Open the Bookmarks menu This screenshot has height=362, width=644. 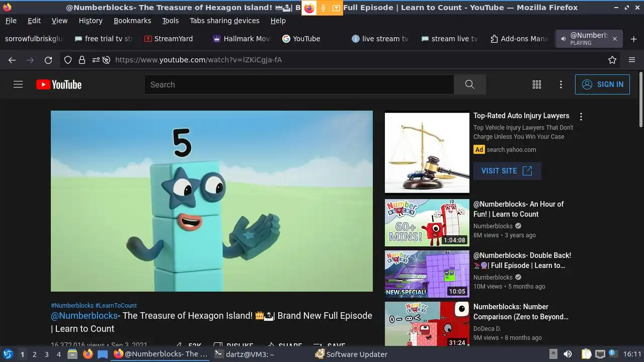[132, 21]
